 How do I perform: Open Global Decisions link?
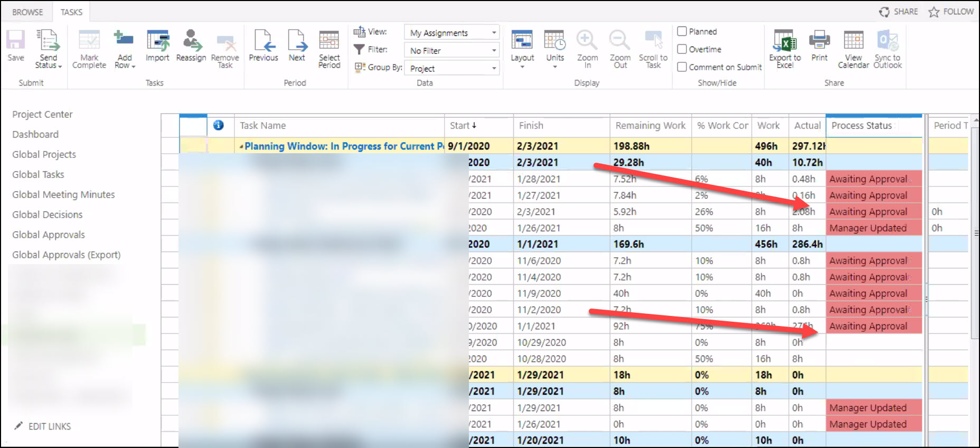tap(48, 214)
